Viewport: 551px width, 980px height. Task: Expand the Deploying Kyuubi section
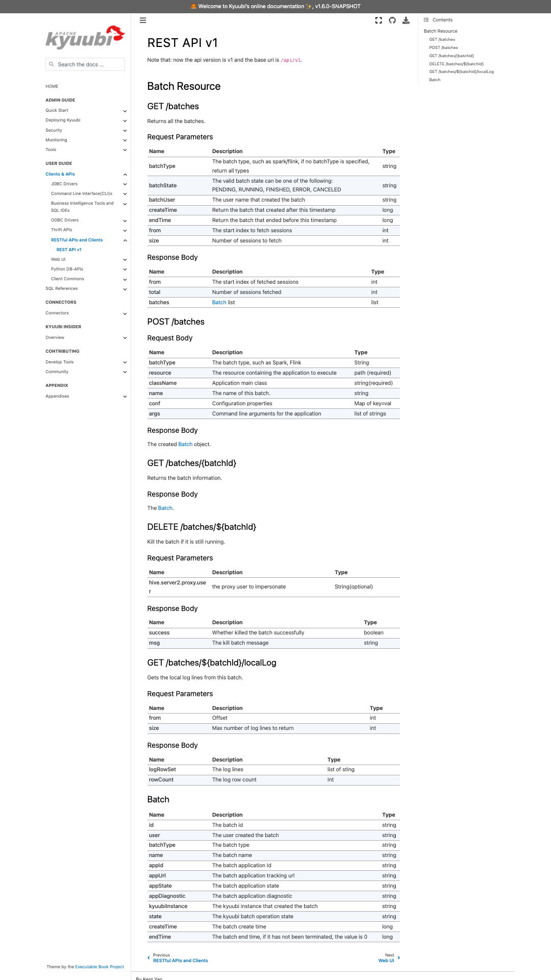(x=125, y=120)
